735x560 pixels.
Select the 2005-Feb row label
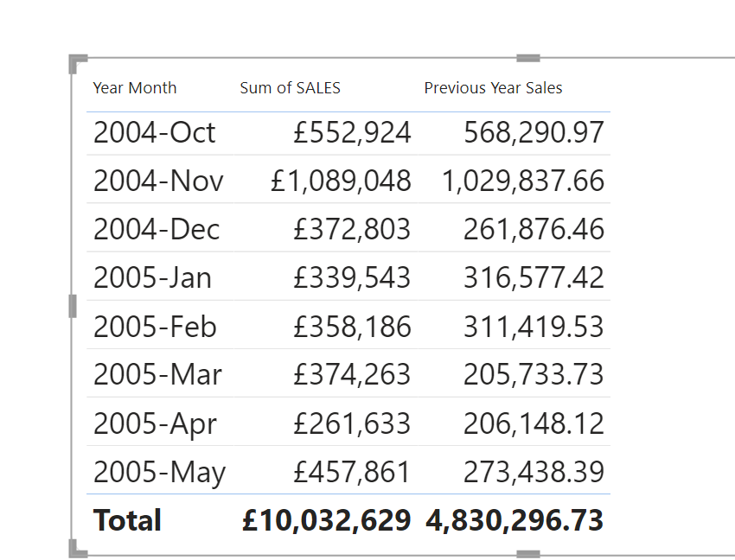point(155,327)
